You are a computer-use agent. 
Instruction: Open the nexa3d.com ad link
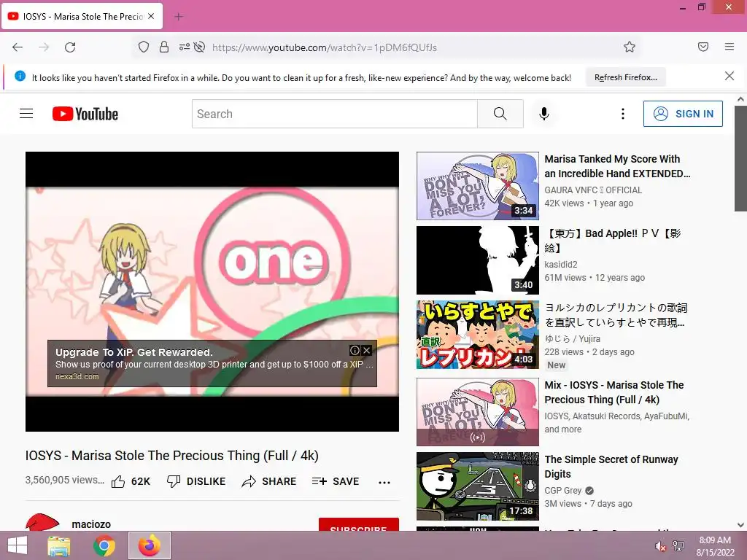coord(77,376)
